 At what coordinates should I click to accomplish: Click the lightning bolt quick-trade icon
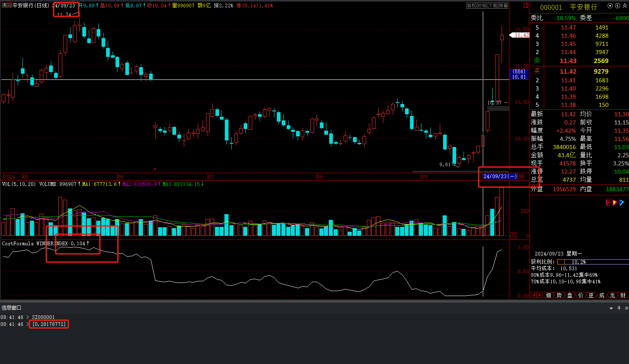(617, 6)
